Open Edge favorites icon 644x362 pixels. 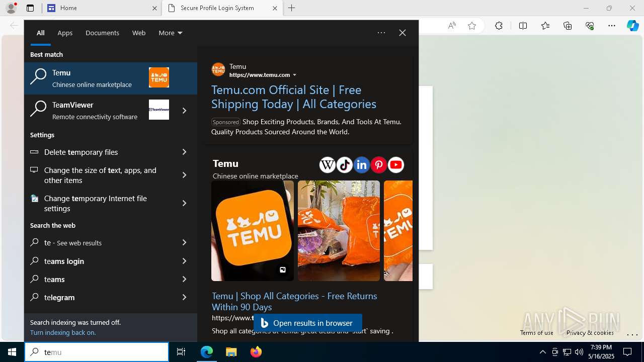545,26
